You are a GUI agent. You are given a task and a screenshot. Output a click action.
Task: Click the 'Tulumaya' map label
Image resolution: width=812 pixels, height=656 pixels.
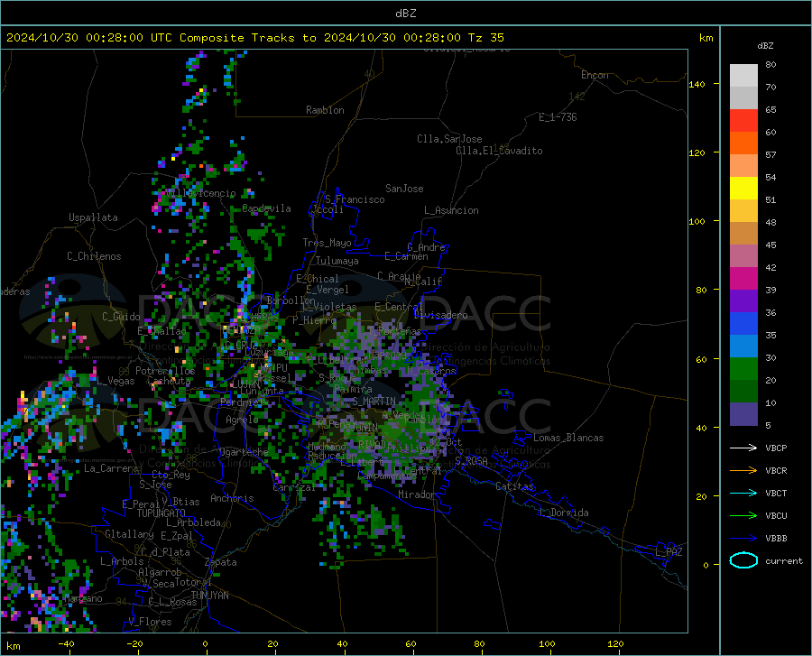(337, 261)
